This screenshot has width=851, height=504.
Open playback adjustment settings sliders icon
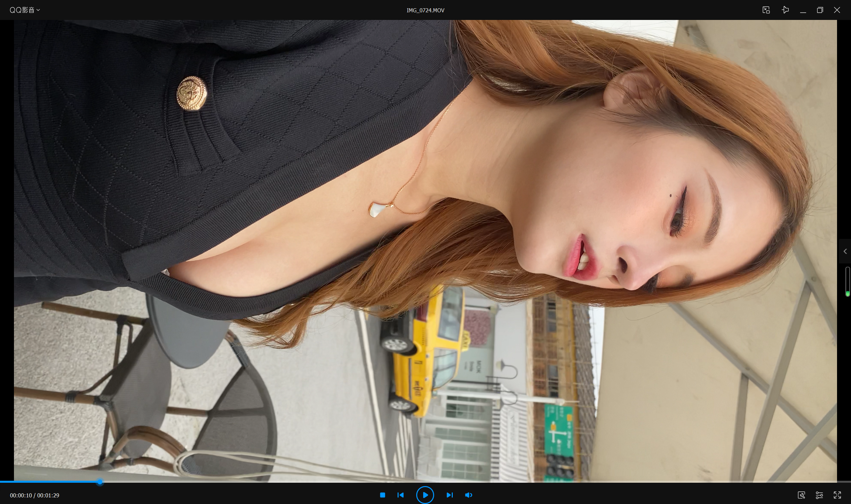point(819,495)
